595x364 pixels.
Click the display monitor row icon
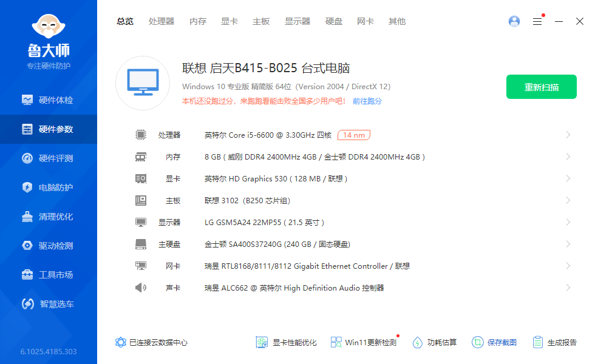pos(141,222)
